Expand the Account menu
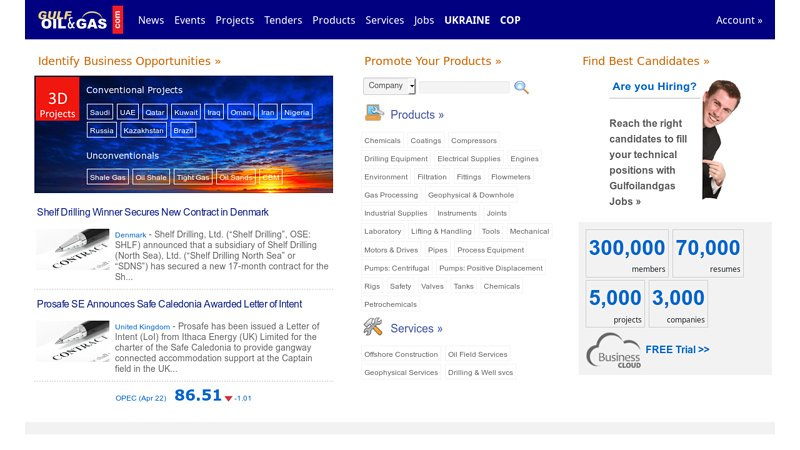The width and height of the screenshot is (800, 450). 739,20
